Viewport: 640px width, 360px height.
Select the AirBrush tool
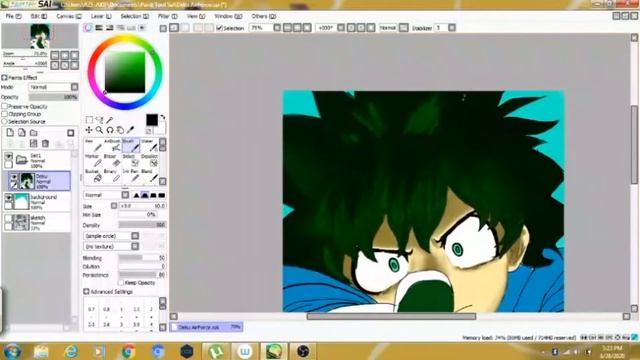click(x=112, y=145)
